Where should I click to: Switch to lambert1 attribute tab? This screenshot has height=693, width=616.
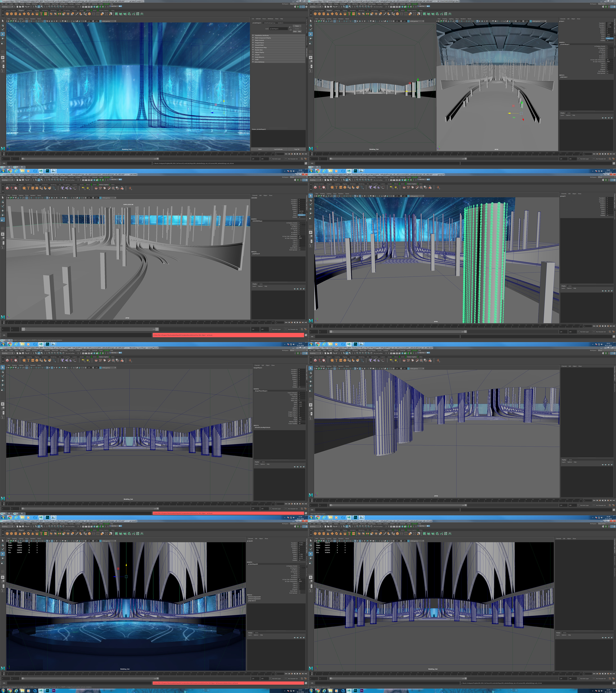(281, 23)
